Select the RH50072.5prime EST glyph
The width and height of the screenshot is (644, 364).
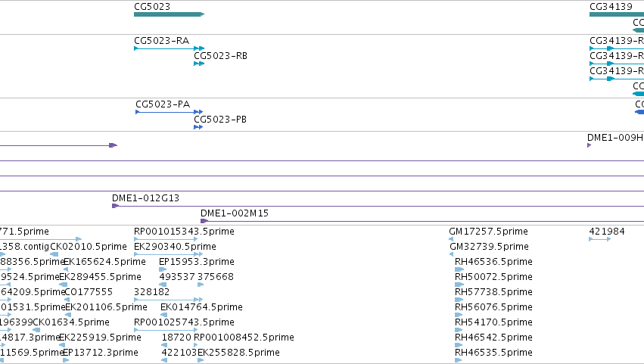coord(459,285)
